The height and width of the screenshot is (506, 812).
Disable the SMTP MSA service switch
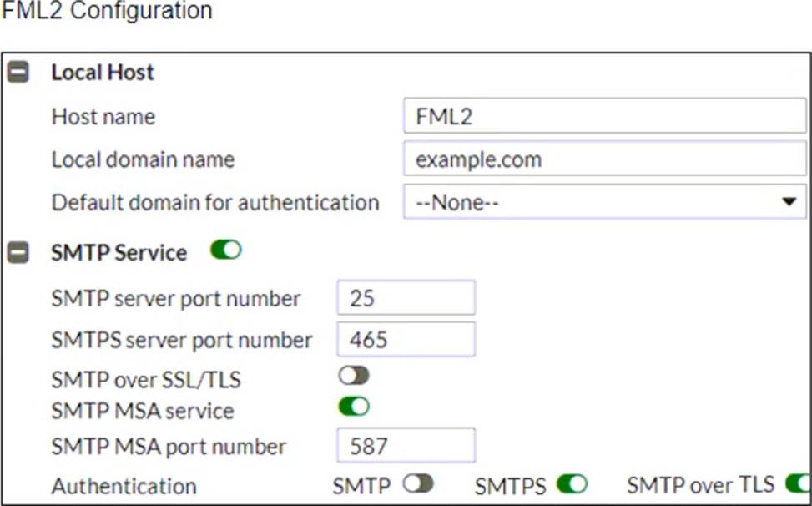pyautogui.click(x=354, y=407)
